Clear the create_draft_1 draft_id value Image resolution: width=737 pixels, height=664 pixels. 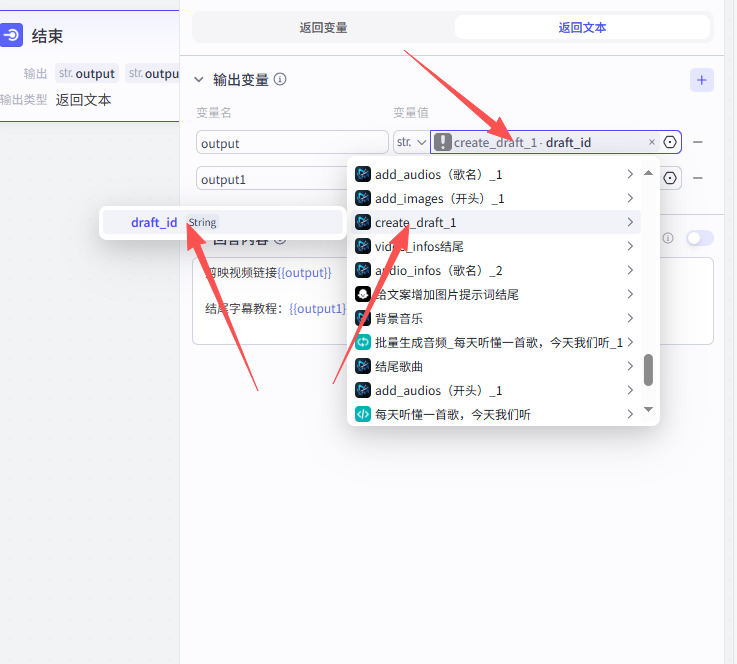[x=652, y=142]
